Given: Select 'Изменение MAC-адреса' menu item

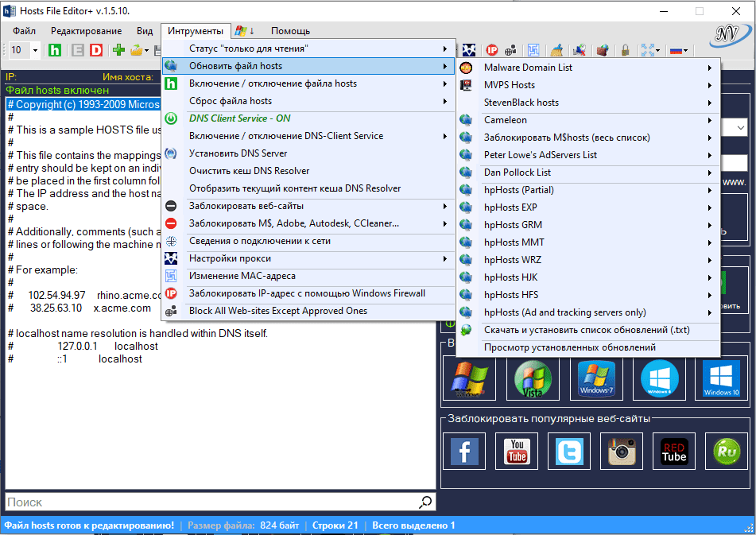Looking at the screenshot, I should pos(308,276).
